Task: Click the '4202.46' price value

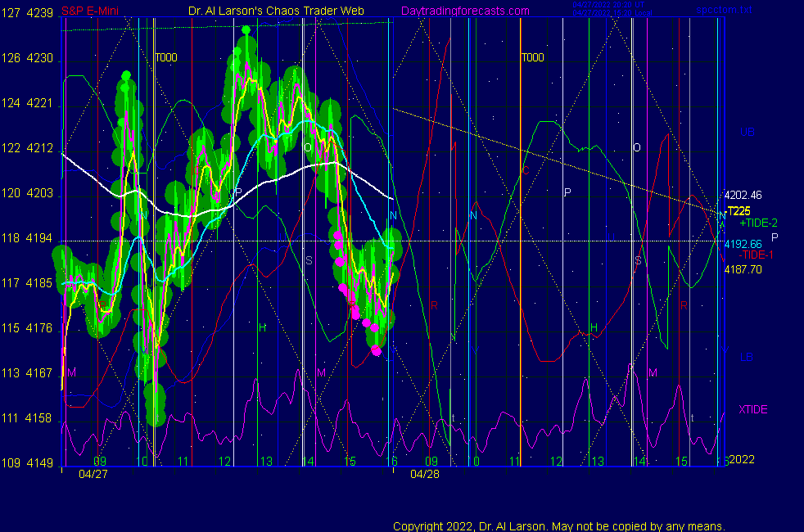Action: (x=743, y=196)
